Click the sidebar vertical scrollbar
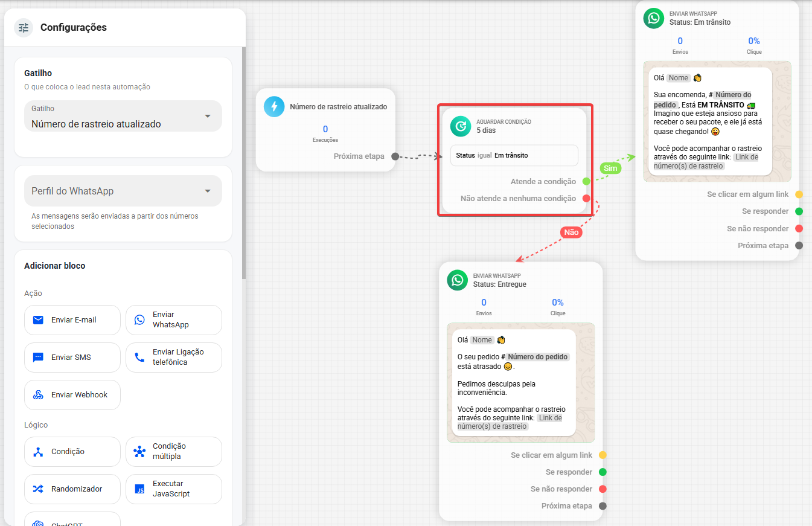 (243, 163)
